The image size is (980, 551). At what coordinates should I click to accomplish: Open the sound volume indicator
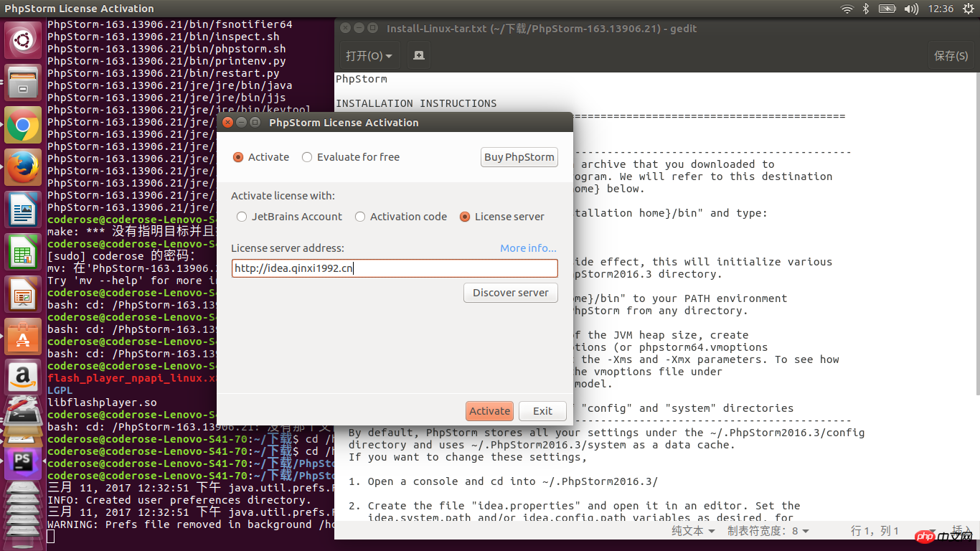point(911,9)
